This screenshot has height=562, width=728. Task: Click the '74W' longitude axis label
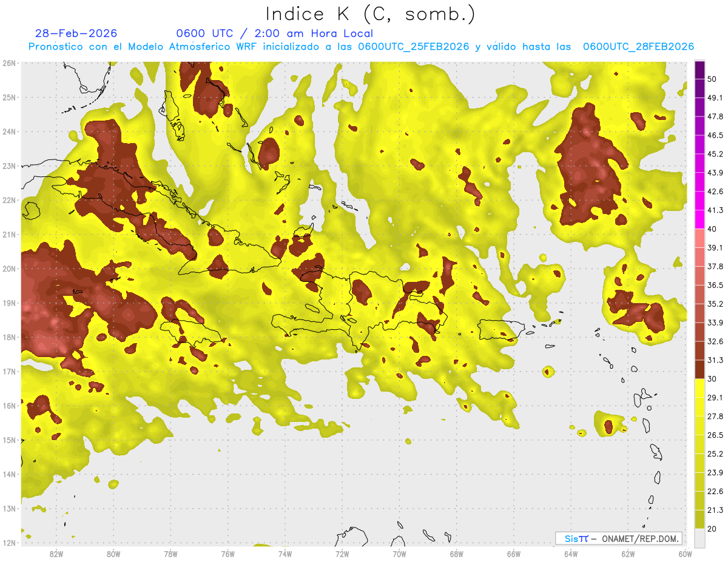click(x=285, y=554)
